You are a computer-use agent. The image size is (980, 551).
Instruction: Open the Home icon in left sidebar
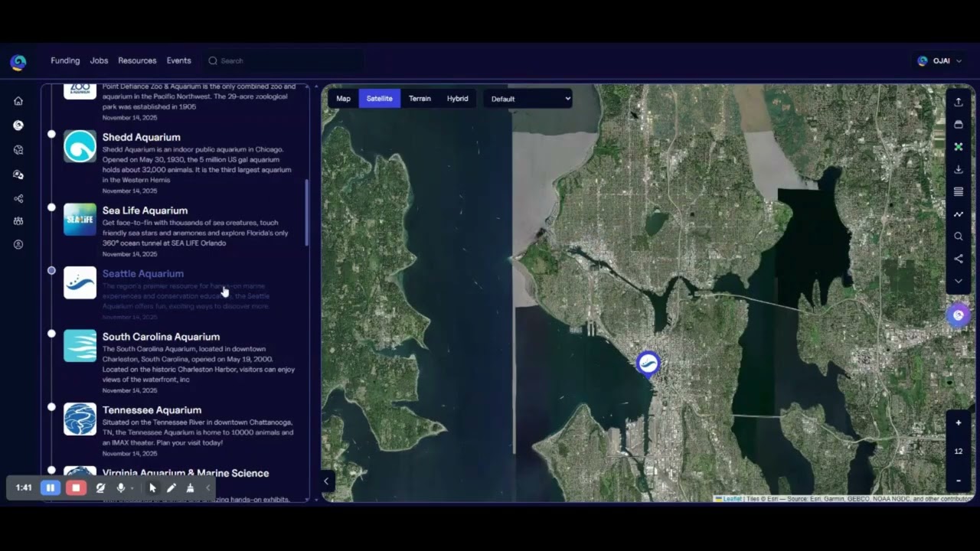(x=18, y=101)
